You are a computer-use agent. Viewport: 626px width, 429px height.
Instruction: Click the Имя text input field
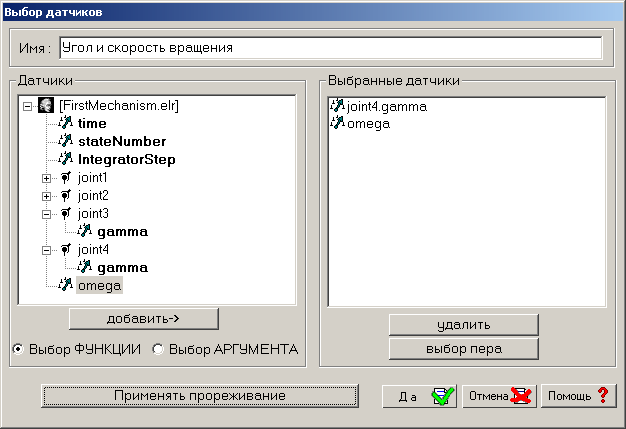pos(331,48)
